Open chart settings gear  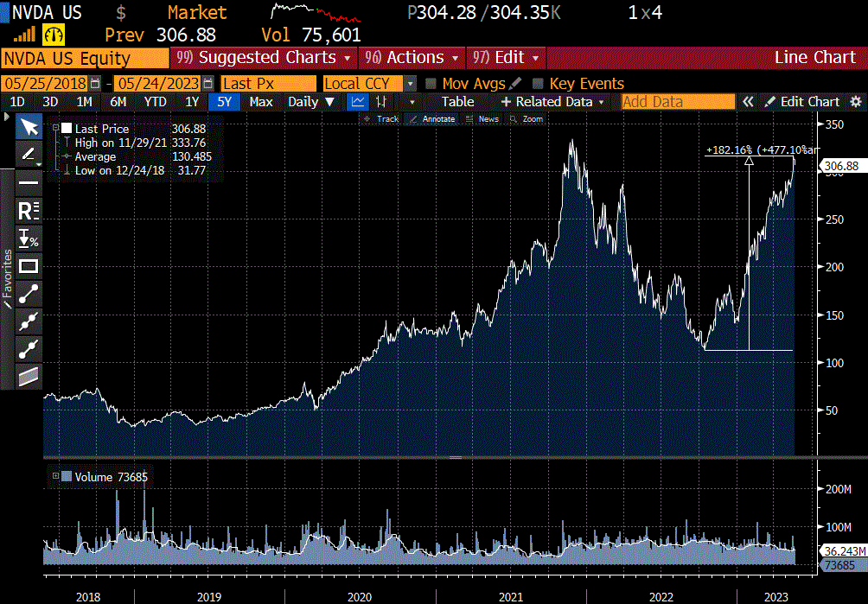tap(856, 102)
